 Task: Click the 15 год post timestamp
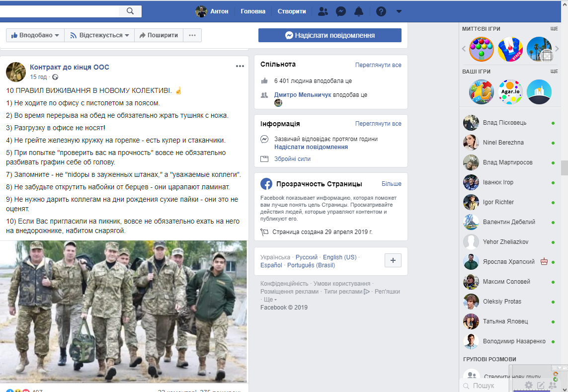click(38, 77)
